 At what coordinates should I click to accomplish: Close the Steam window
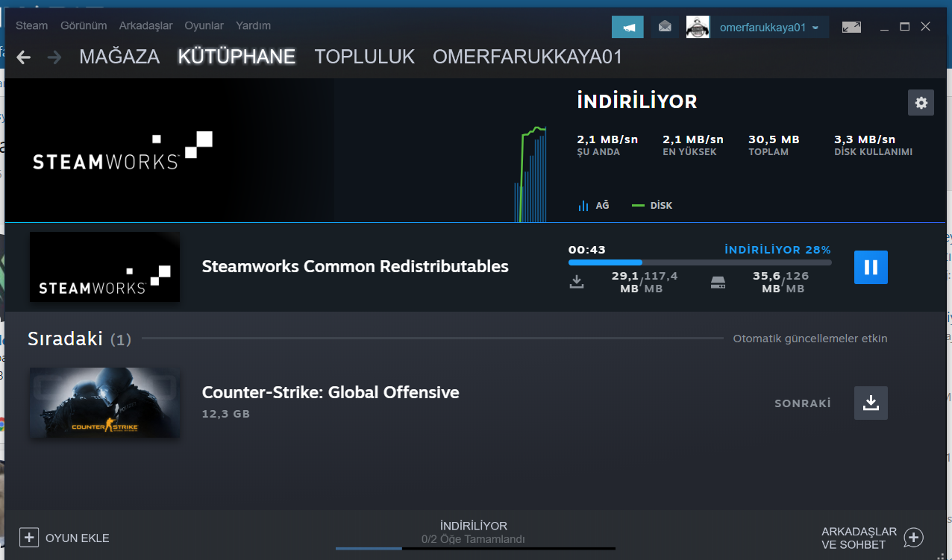[925, 27]
